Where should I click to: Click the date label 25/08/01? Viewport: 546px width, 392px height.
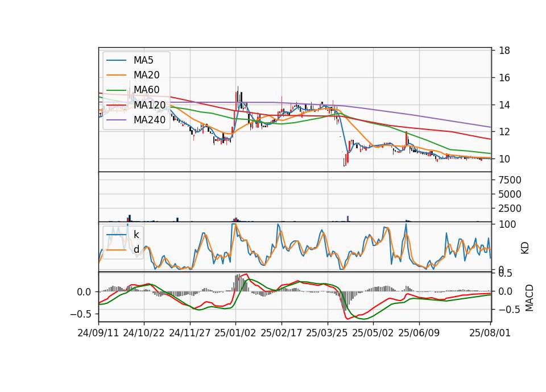point(490,333)
